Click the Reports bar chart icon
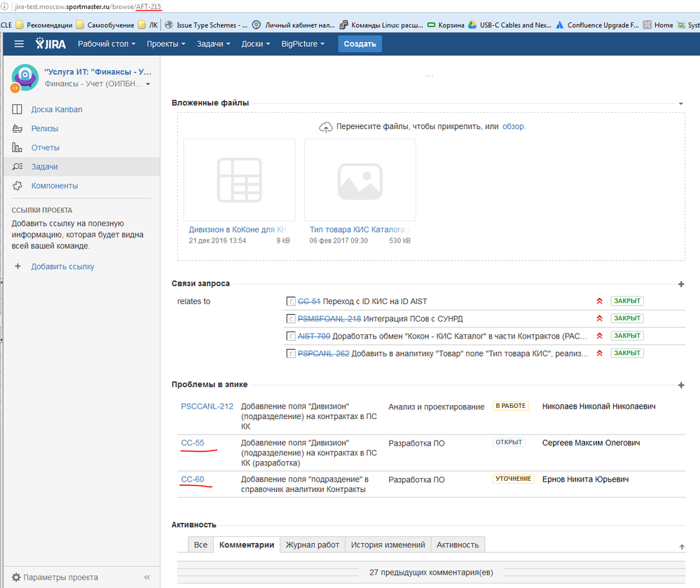The width and height of the screenshot is (700, 588). pos(17,147)
